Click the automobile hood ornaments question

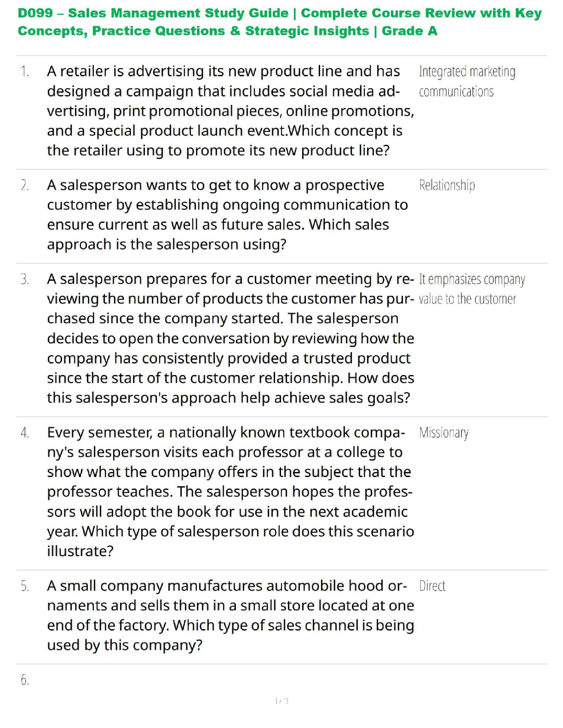230,615
